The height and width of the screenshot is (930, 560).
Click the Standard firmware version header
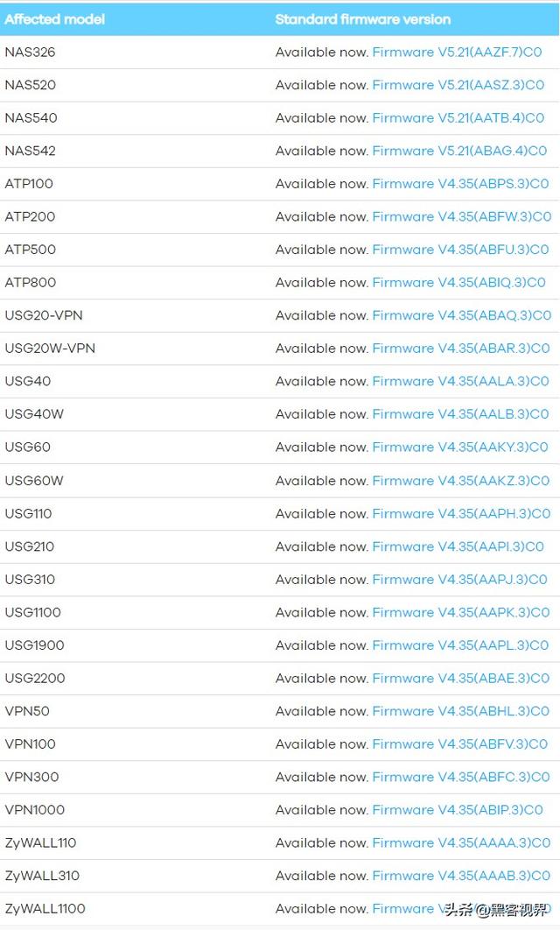pos(363,19)
